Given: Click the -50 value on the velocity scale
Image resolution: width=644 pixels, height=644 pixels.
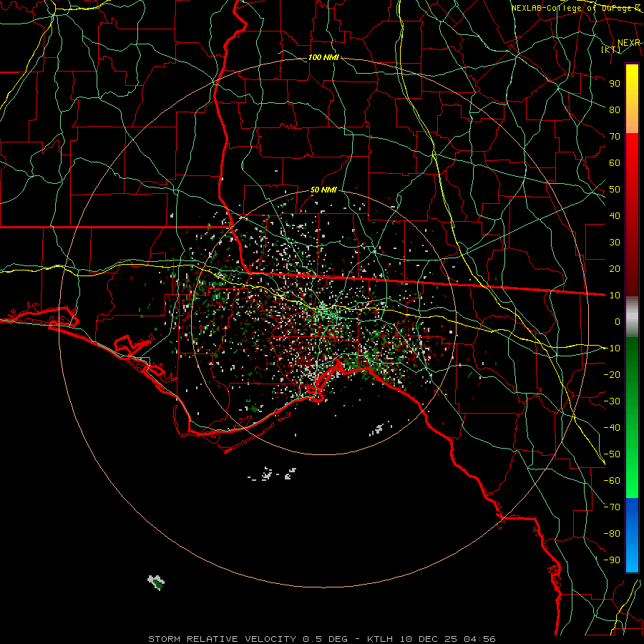Looking at the screenshot, I should coord(612,454).
